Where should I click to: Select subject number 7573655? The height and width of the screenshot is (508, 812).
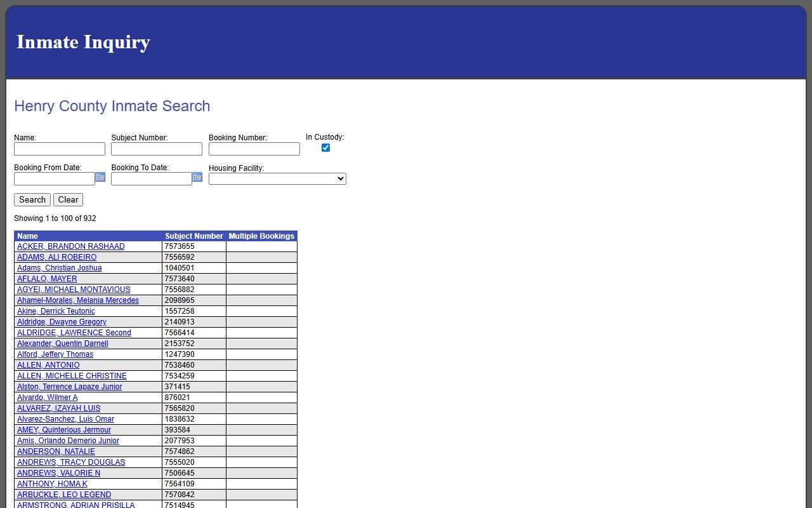(180, 246)
